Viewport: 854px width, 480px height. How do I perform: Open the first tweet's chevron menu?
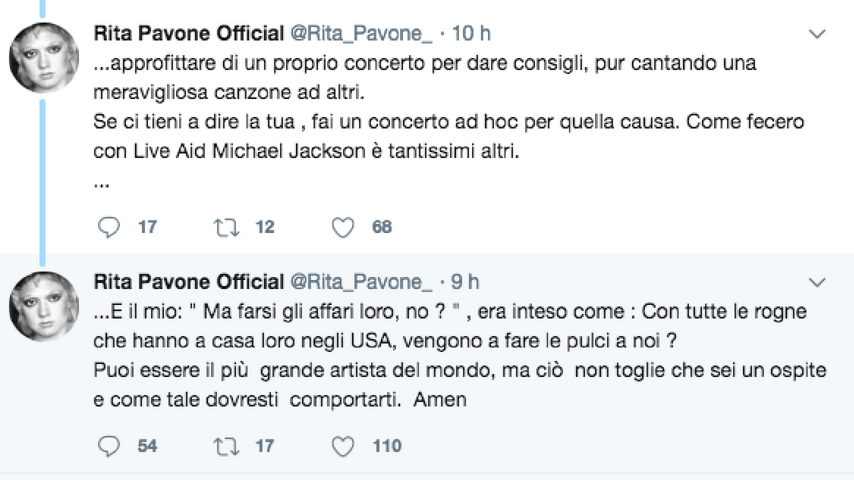click(x=817, y=35)
